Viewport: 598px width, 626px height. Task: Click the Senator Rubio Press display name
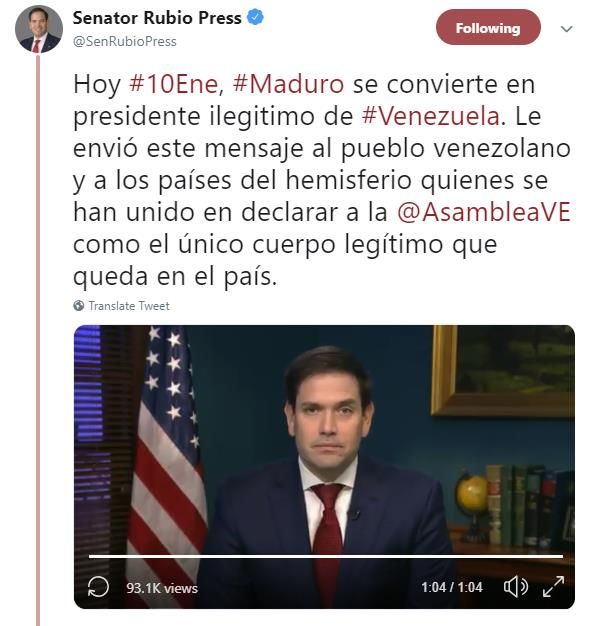pos(157,18)
